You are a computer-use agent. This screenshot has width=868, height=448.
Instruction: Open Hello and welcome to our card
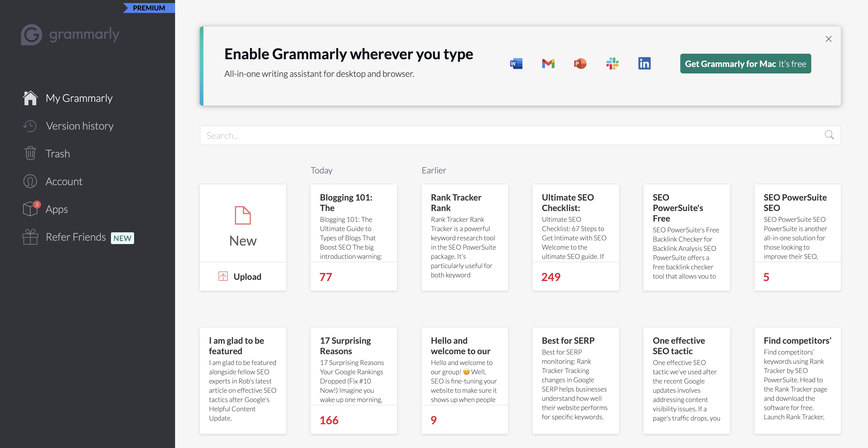(464, 380)
